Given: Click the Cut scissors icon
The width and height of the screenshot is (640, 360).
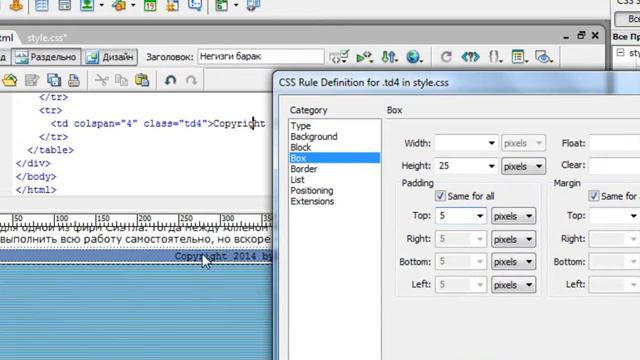Looking at the screenshot, I should pos(101,80).
